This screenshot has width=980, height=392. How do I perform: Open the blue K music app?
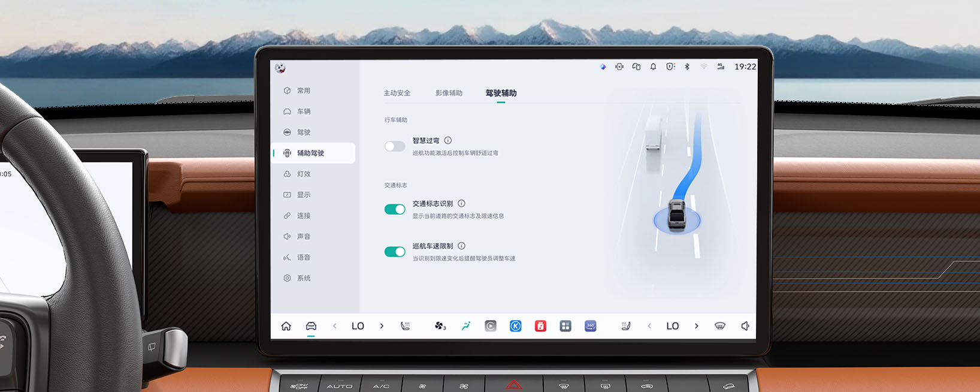tap(515, 326)
